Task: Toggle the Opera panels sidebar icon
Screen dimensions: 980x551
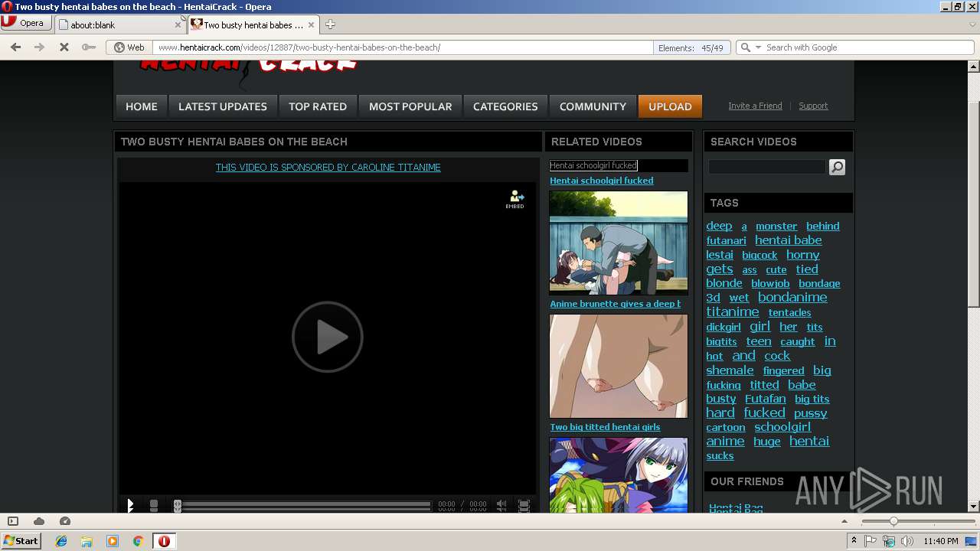Action: pyautogui.click(x=12, y=521)
